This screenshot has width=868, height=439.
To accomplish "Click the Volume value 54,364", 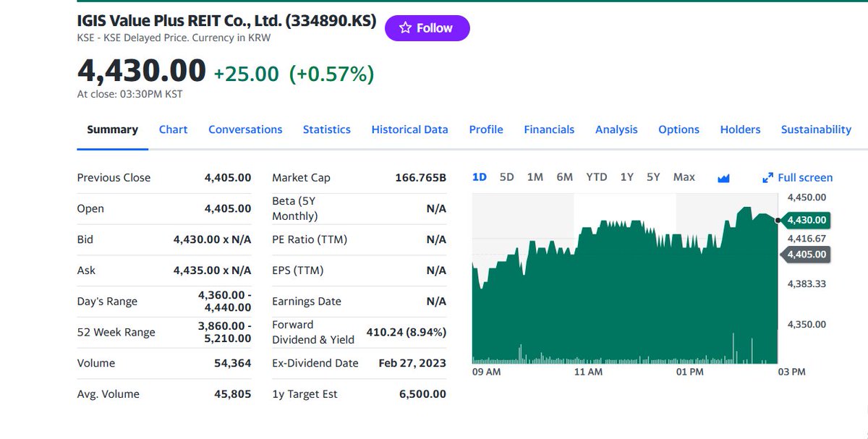I will (x=232, y=363).
